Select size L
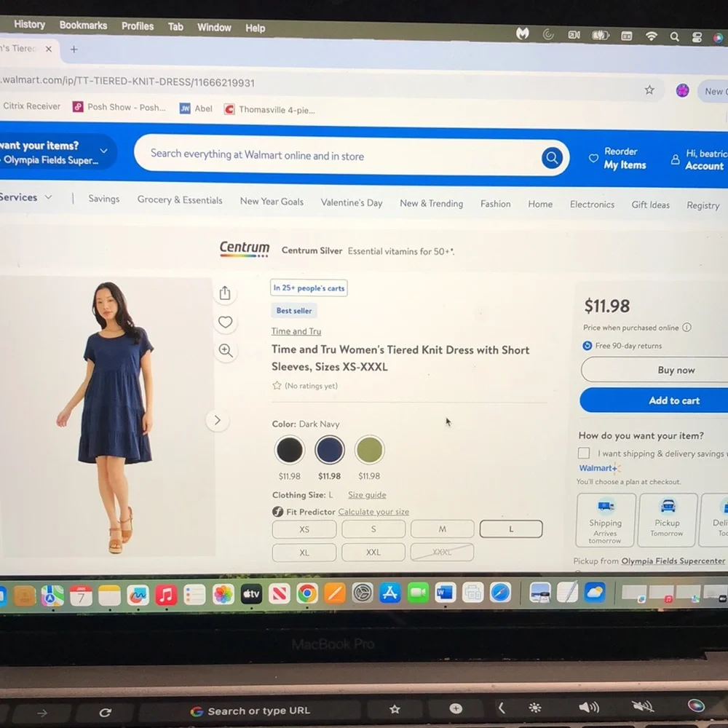728x728 pixels. 511,529
